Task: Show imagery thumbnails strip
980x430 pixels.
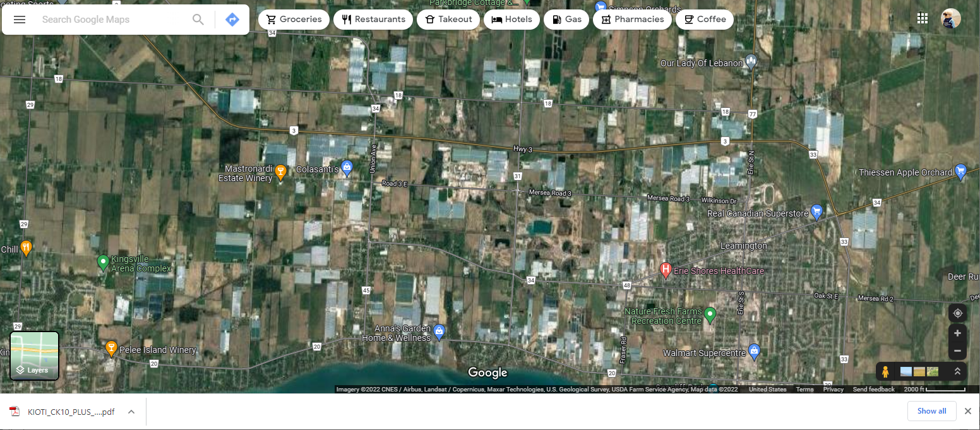Action: [x=919, y=372]
